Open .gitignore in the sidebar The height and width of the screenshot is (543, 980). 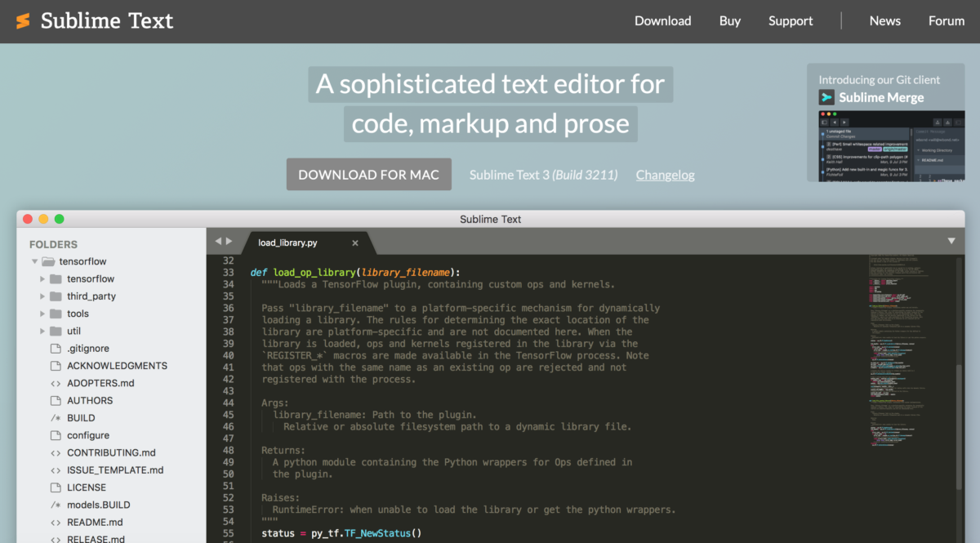tap(88, 349)
